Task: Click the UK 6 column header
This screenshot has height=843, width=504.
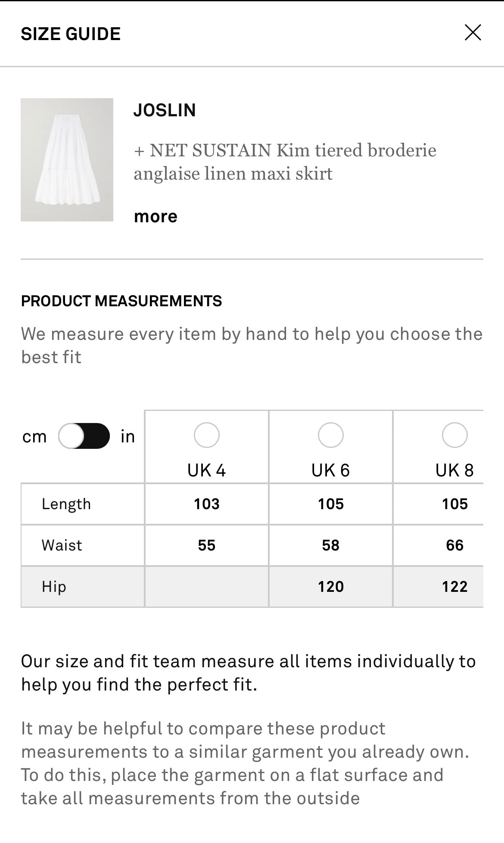Action: (330, 470)
